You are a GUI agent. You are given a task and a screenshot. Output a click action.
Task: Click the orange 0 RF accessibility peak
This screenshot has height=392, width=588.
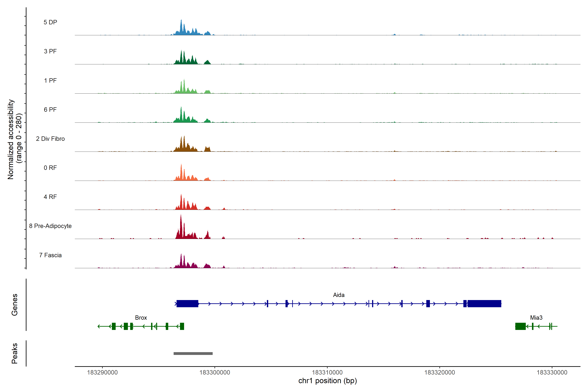pos(181,174)
